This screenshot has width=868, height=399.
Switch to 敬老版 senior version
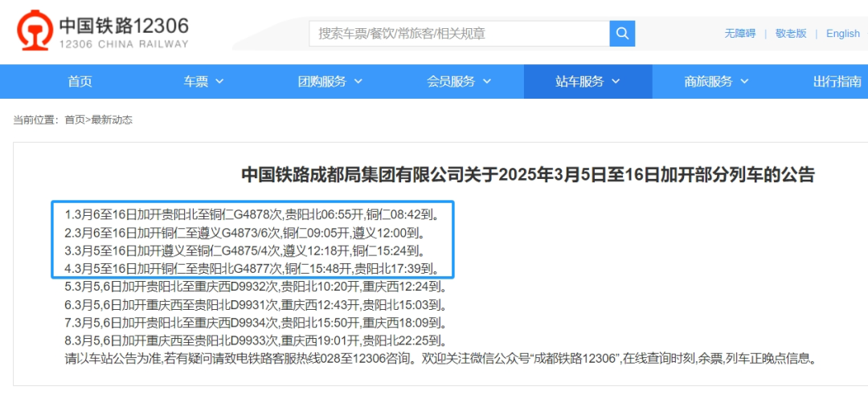click(x=791, y=34)
